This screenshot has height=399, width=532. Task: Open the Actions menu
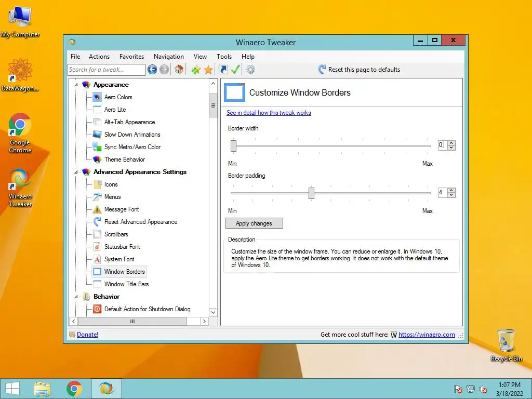pos(99,57)
